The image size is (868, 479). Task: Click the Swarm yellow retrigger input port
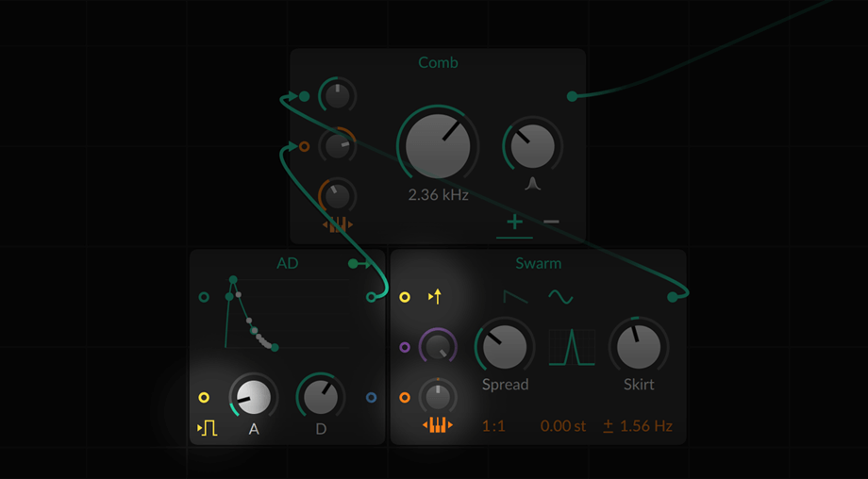pos(405,297)
